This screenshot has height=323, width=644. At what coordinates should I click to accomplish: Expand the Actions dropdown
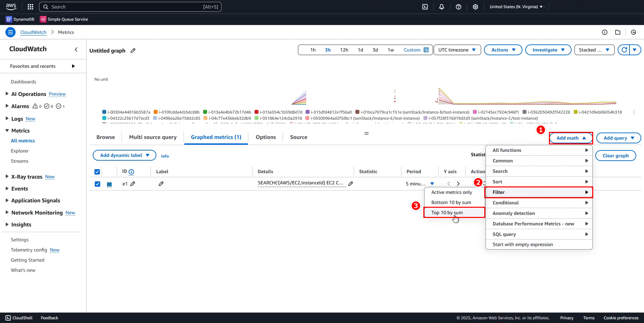(503, 50)
